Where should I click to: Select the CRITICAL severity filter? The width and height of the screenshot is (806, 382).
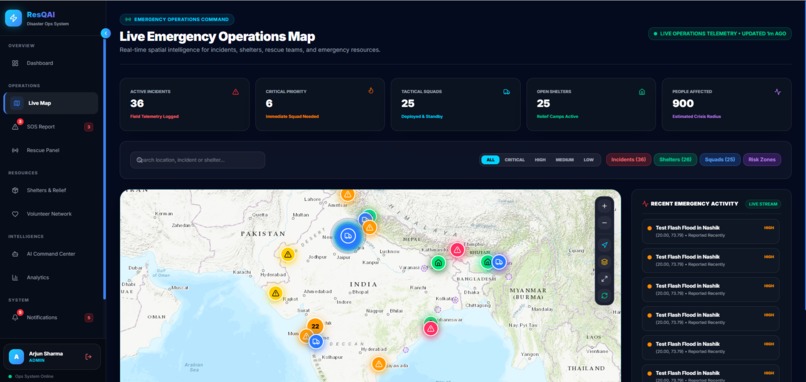(x=515, y=160)
